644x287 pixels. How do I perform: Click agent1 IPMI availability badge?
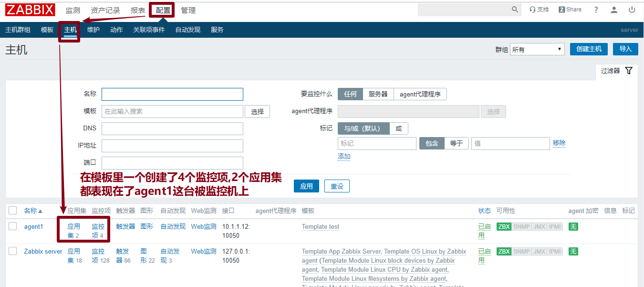pos(555,226)
